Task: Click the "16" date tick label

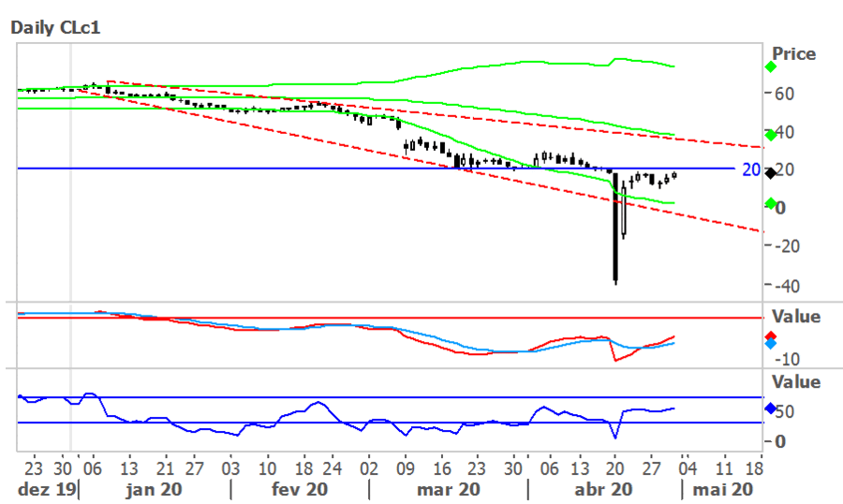Action: tap(441, 468)
